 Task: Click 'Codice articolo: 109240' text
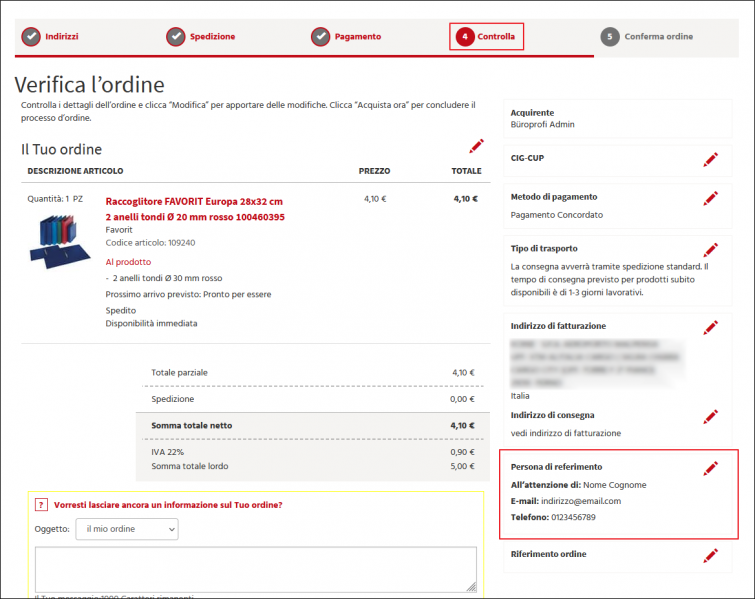[150, 243]
